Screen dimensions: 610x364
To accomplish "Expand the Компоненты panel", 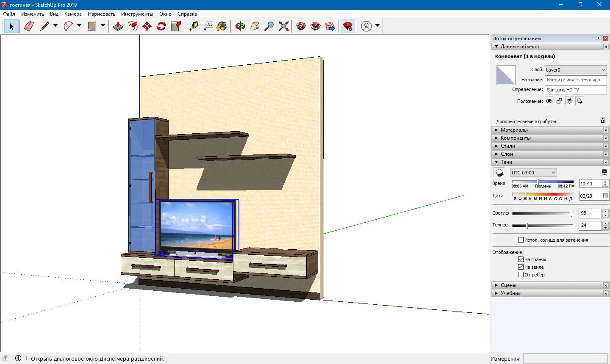I will pos(550,138).
